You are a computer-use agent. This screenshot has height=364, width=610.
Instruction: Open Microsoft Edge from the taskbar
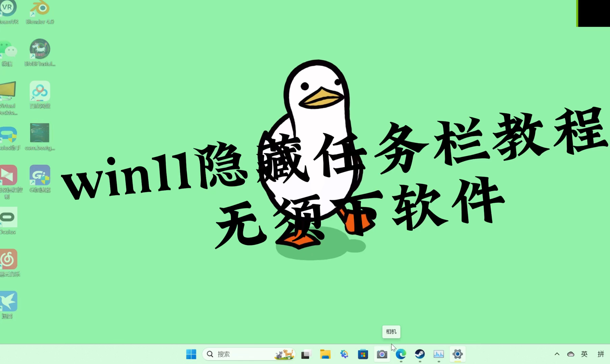tap(401, 354)
